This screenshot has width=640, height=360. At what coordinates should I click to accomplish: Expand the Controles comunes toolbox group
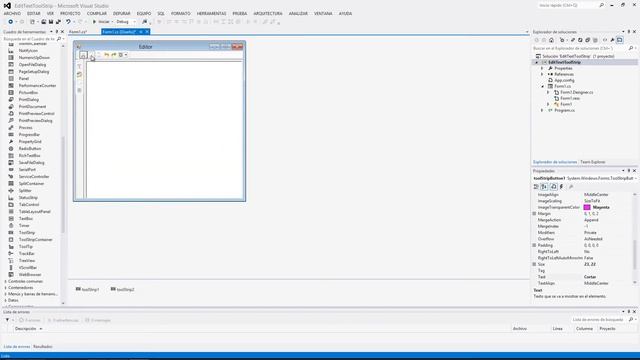tap(5, 281)
